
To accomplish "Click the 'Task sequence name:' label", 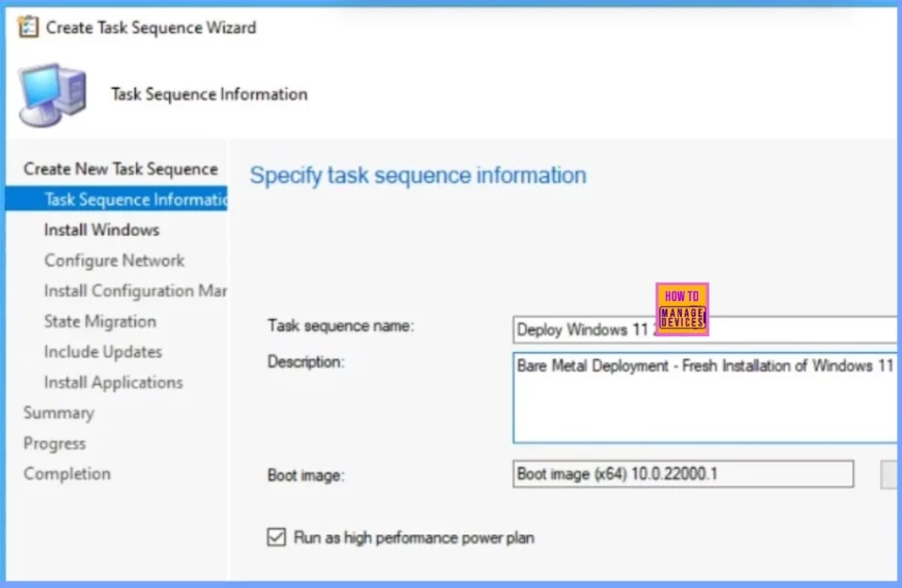I will click(341, 326).
